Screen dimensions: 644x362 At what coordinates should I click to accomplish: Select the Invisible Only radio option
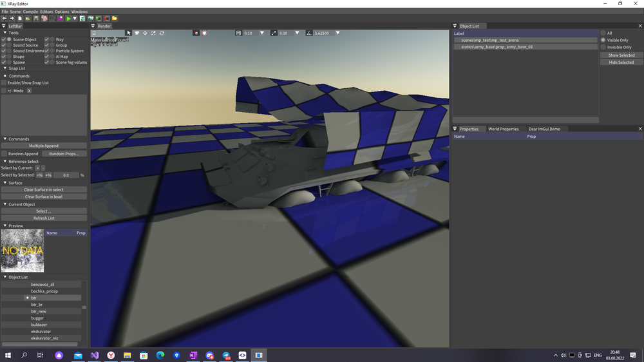[x=603, y=47]
